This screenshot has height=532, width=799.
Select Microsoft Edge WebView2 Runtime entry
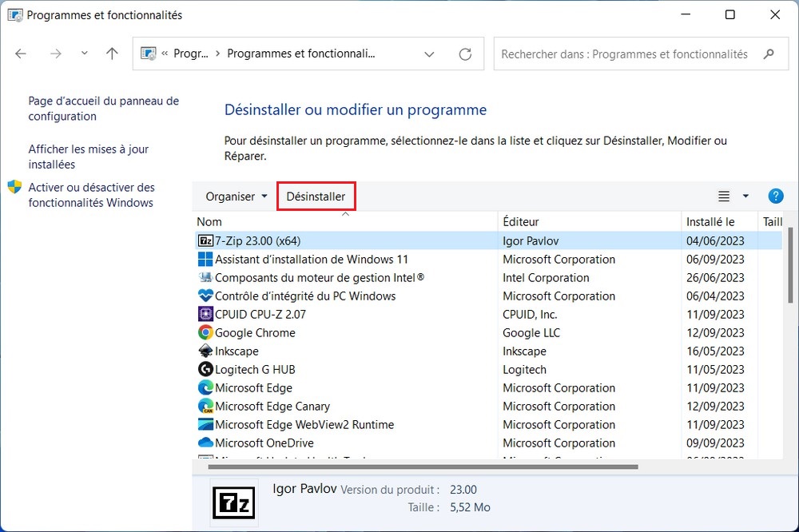point(304,424)
